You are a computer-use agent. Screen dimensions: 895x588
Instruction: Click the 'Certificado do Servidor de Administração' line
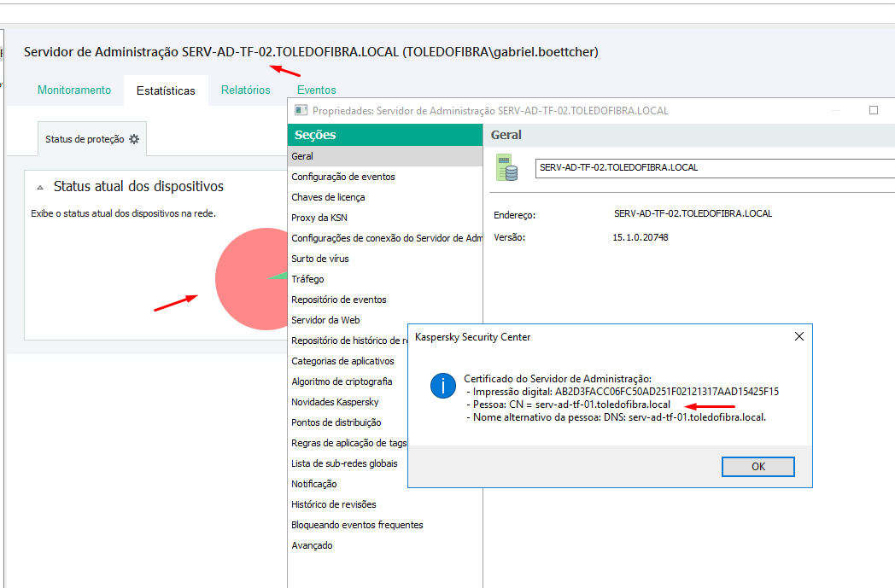pos(558,379)
